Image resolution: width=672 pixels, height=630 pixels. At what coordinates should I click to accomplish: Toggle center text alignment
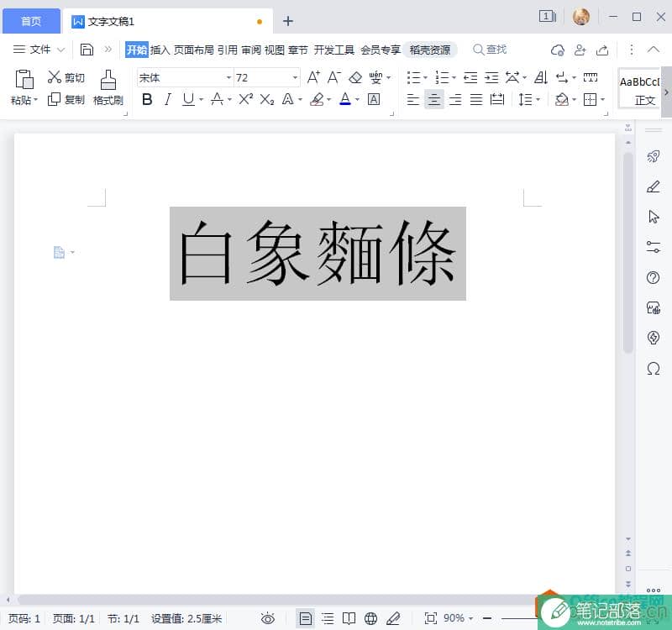coord(434,99)
